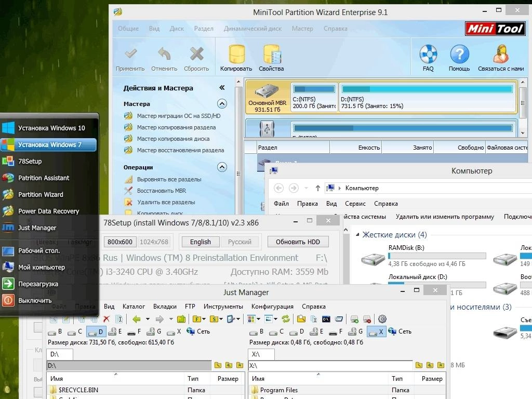Viewport: 532px width, 399px height.
Task: Click the rename icon in Just Manager toolbar
Action: pyautogui.click(x=119, y=319)
